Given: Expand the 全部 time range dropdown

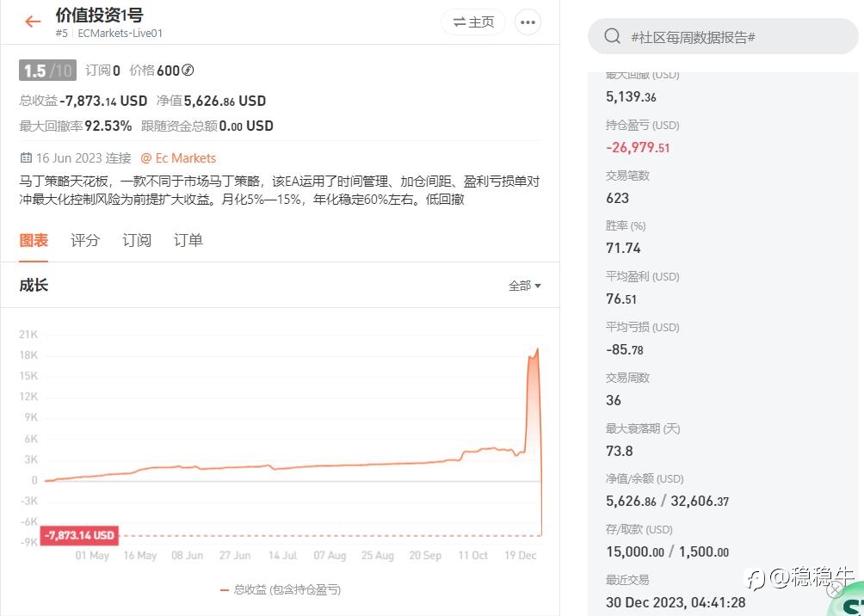Looking at the screenshot, I should pos(525,286).
